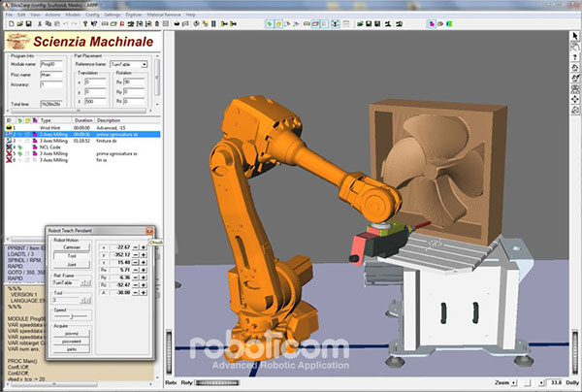582x392 pixels.
Task: Click previous arrow on Tool number selector
Action: coord(82,301)
